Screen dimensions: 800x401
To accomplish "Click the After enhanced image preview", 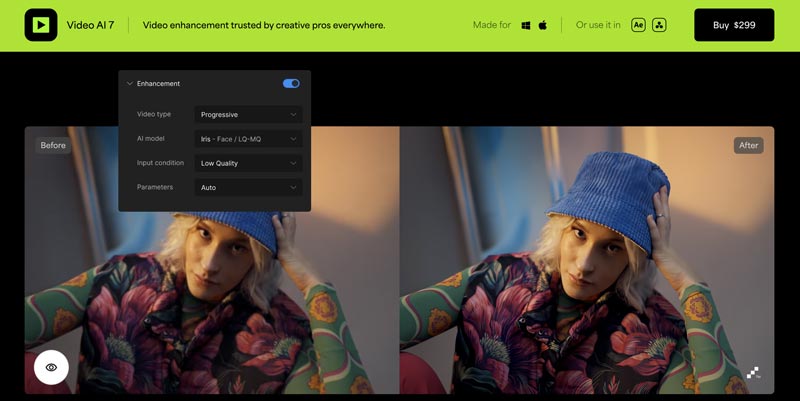I will coord(587,260).
